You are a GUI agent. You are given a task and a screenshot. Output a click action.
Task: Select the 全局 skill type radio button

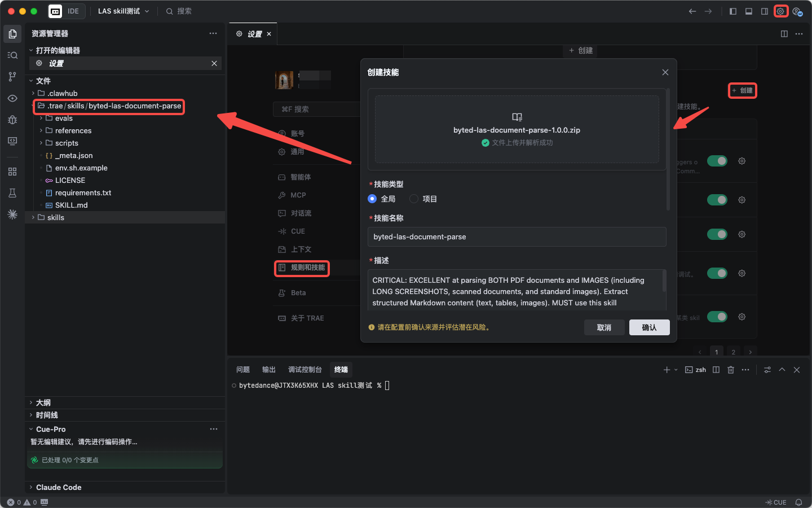click(x=372, y=199)
